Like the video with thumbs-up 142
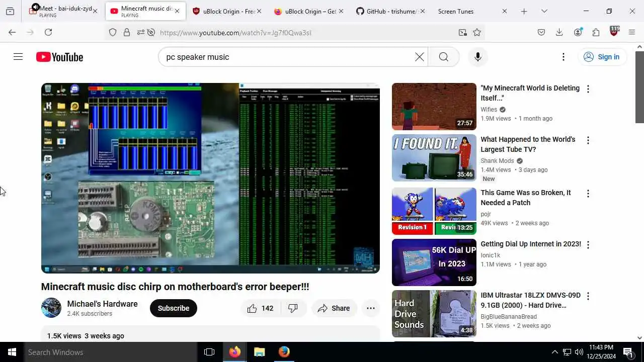Image resolution: width=644 pixels, height=362 pixels. point(261,308)
